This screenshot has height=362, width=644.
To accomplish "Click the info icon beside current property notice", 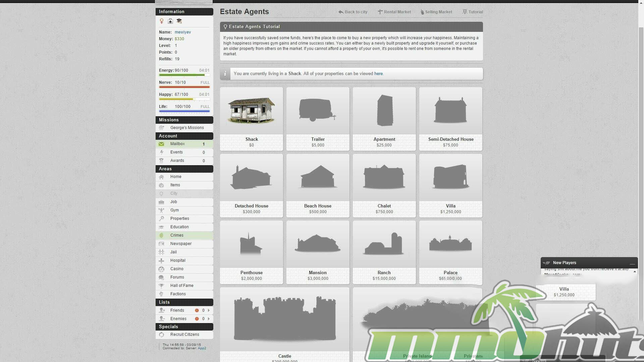I will (x=225, y=74).
